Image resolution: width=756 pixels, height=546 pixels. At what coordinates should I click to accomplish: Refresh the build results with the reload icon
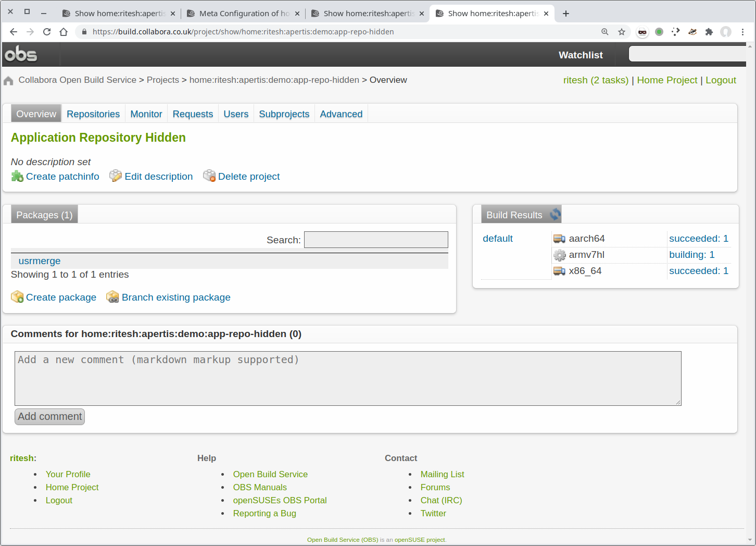[555, 215]
